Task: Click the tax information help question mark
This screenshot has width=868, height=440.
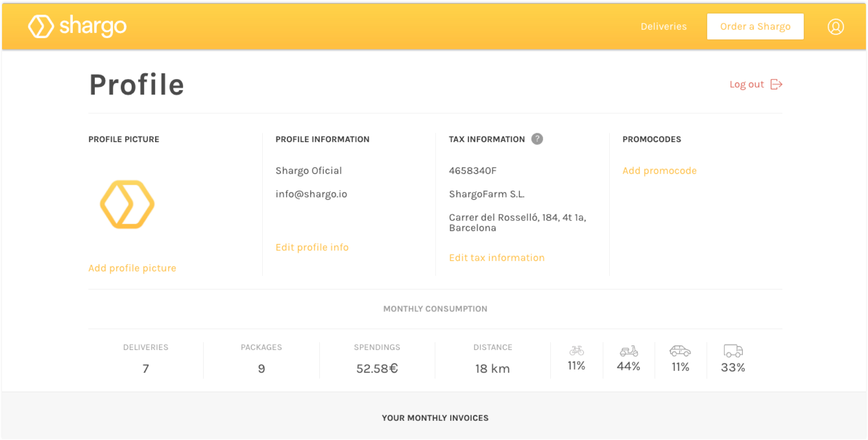Action: [537, 139]
